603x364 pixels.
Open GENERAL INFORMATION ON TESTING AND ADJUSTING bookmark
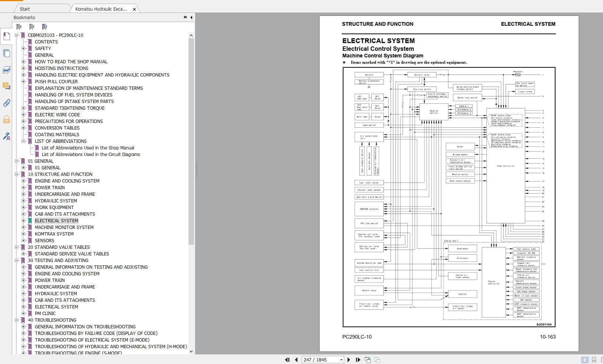pos(91,267)
